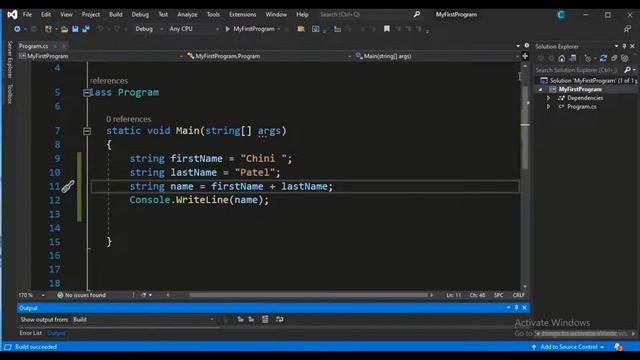This screenshot has height=360, width=640.
Task: Click the folder icon right of the run button
Action: pyautogui.click(x=301, y=29)
